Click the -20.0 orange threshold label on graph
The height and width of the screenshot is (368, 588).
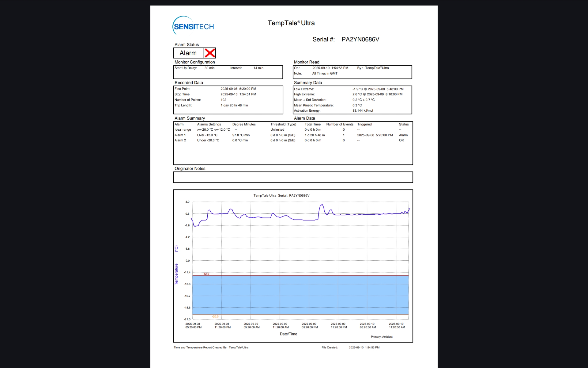[215, 316]
